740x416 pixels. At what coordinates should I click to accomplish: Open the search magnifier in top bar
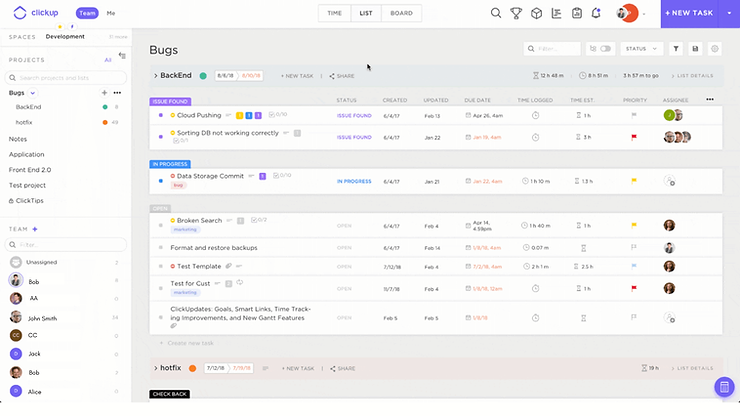click(496, 13)
